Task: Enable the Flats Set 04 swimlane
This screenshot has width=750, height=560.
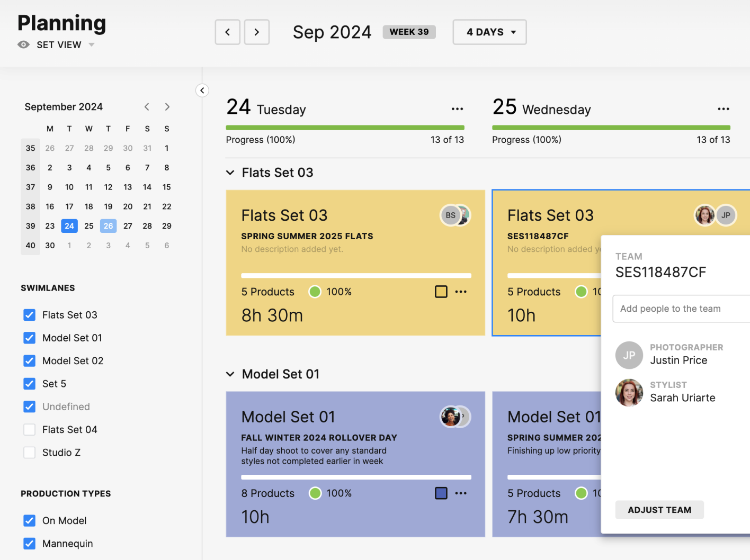Action: click(30, 429)
